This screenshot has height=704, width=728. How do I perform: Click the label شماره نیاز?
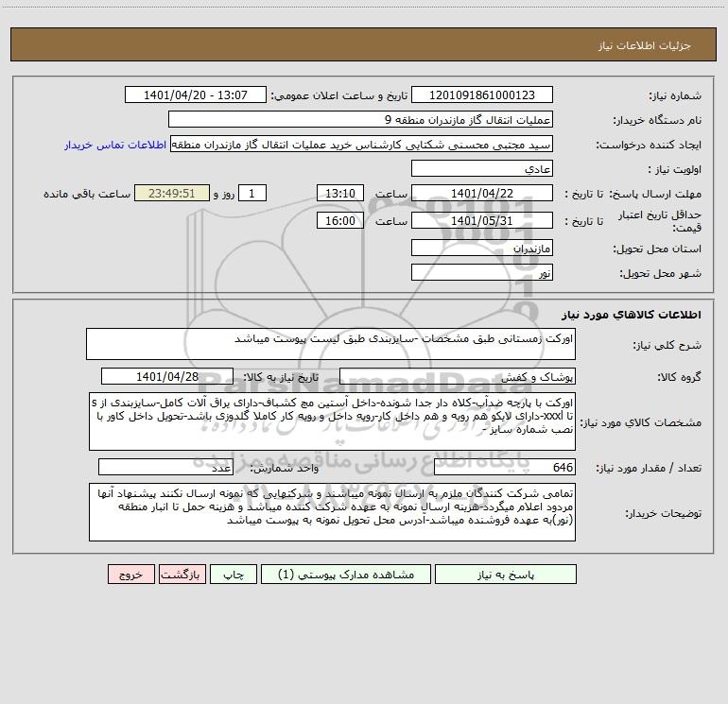pos(675,96)
